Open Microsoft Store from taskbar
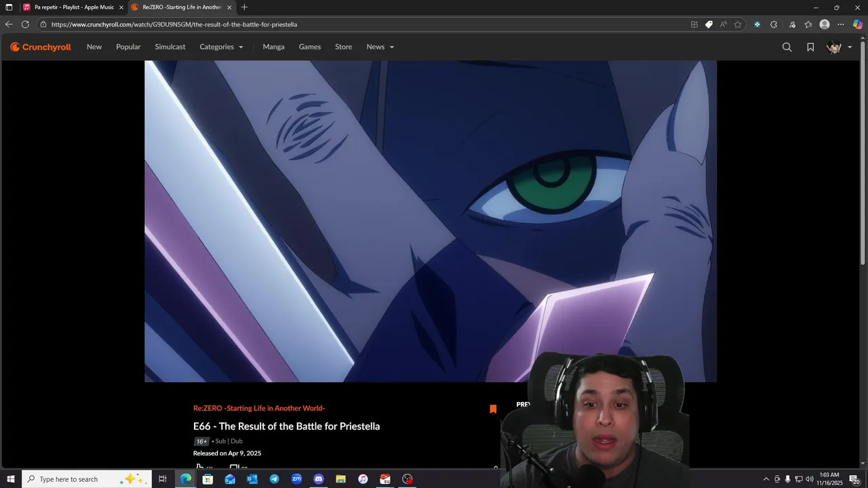Image resolution: width=868 pixels, height=488 pixels. (208, 479)
